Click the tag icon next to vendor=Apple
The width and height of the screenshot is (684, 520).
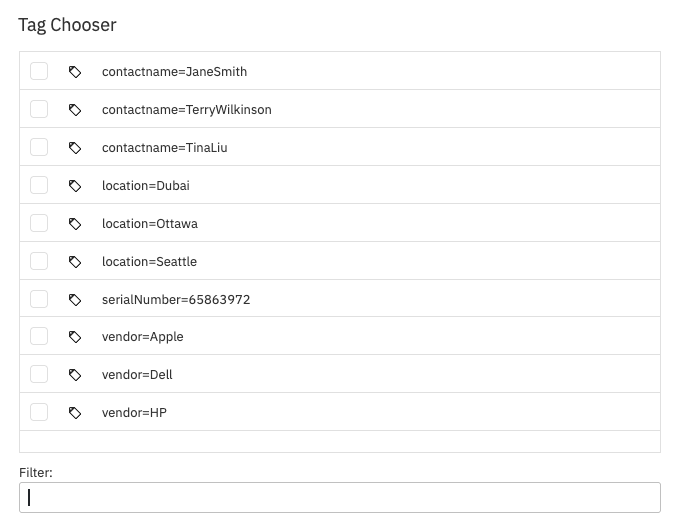point(75,337)
